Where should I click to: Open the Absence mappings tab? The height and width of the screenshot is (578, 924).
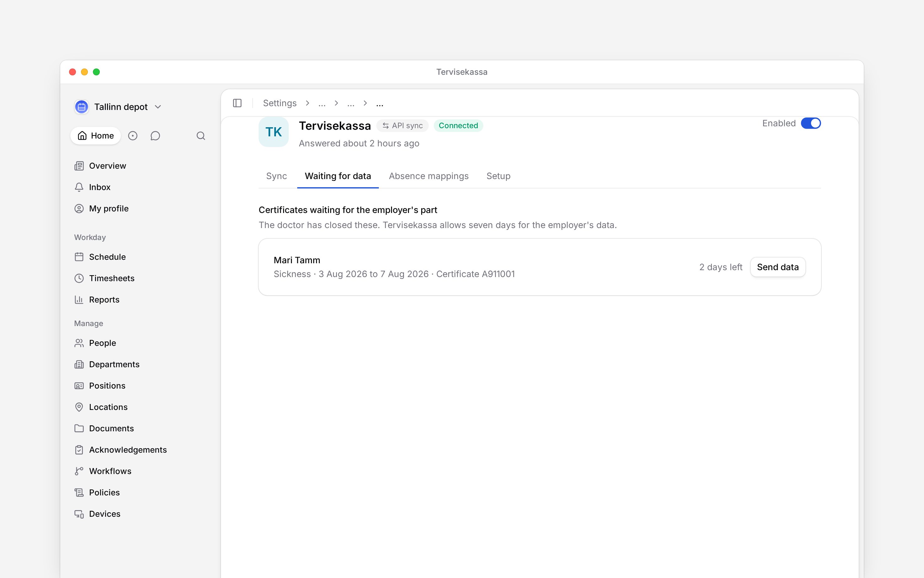428,176
